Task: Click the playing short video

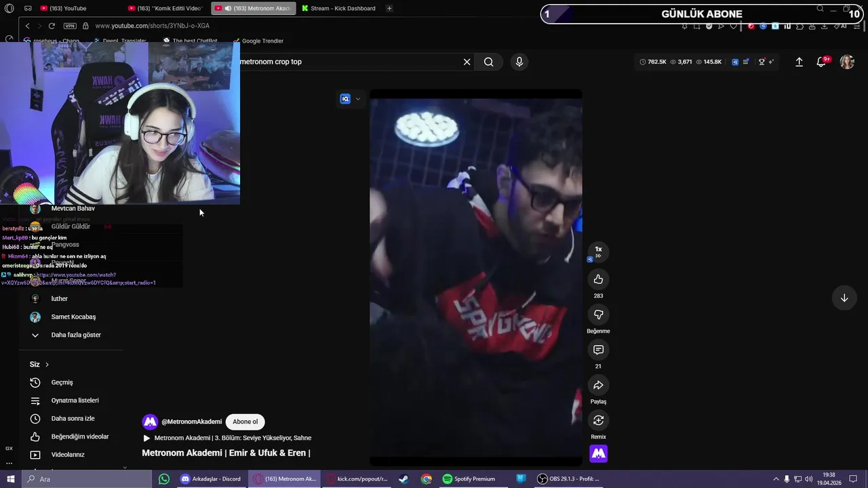Action: (475, 278)
